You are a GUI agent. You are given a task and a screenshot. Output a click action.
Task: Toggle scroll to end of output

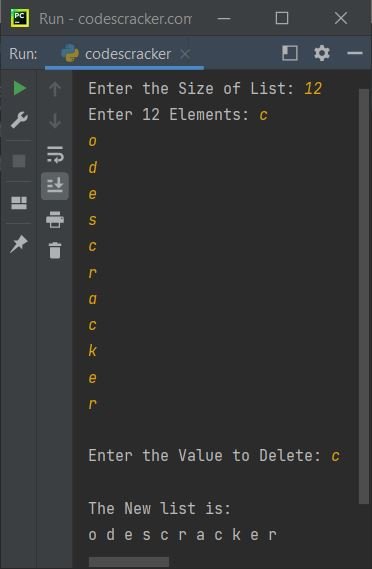click(x=55, y=186)
